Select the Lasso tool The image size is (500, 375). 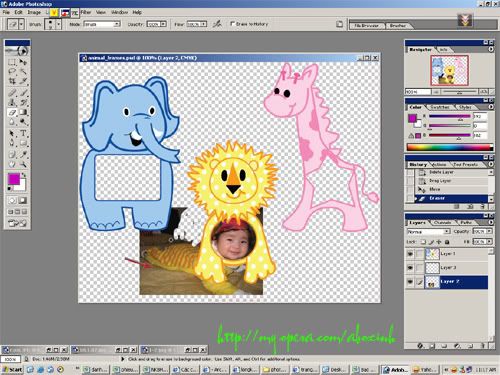pyautogui.click(x=12, y=71)
